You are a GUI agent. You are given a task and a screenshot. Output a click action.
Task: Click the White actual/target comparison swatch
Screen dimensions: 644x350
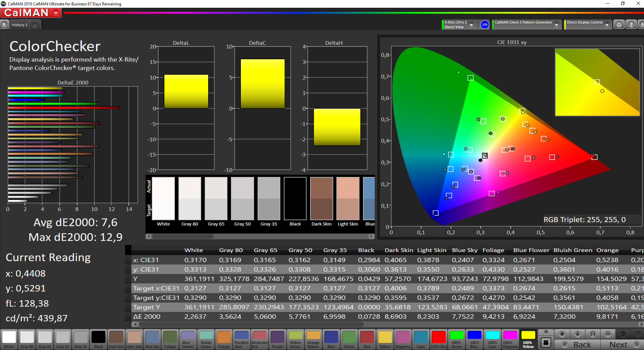[163, 199]
